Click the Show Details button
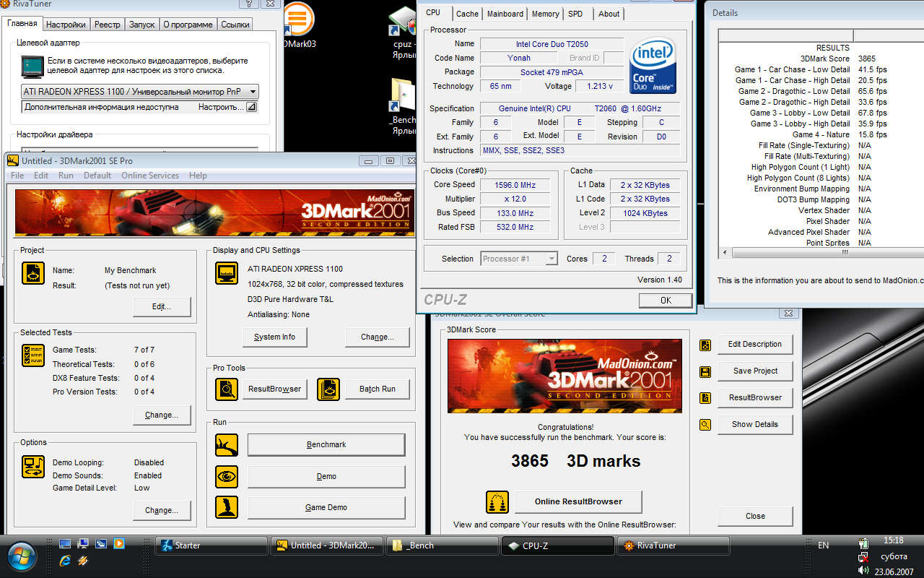 [x=755, y=424]
